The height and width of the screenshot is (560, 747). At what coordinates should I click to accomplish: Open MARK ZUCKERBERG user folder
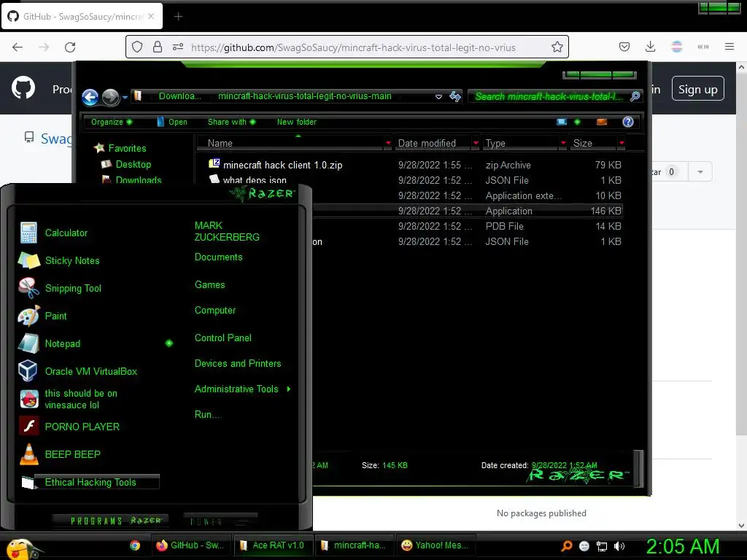[227, 231]
